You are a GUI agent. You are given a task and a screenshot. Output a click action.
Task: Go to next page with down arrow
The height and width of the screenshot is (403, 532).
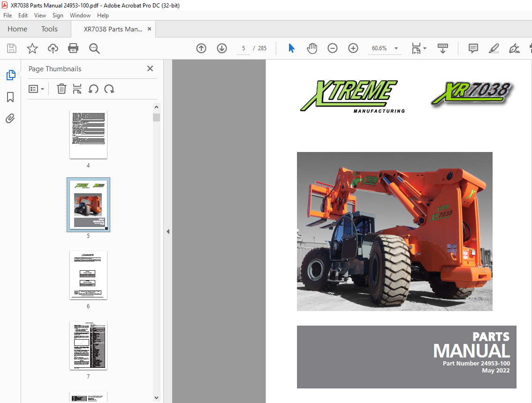(x=222, y=48)
